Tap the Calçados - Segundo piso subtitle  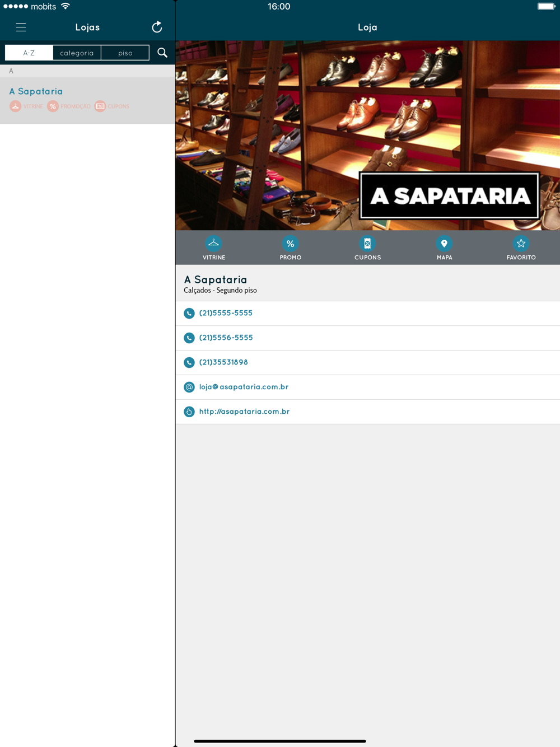(220, 291)
